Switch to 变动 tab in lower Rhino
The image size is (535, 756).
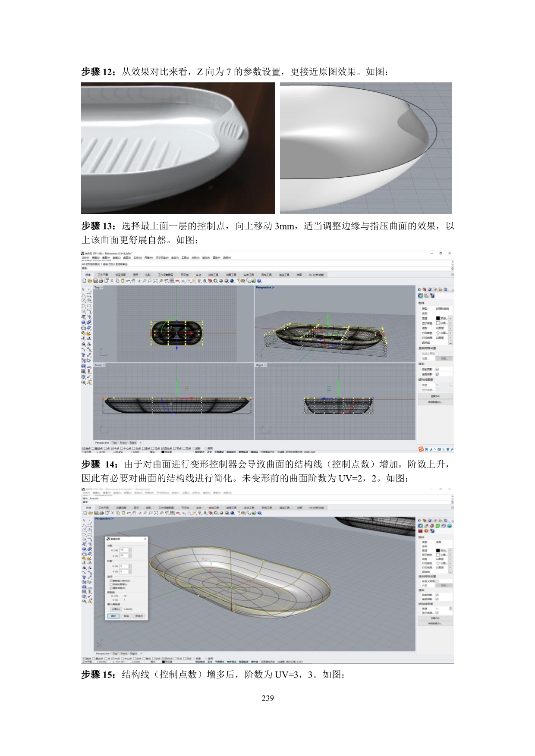[x=198, y=508]
